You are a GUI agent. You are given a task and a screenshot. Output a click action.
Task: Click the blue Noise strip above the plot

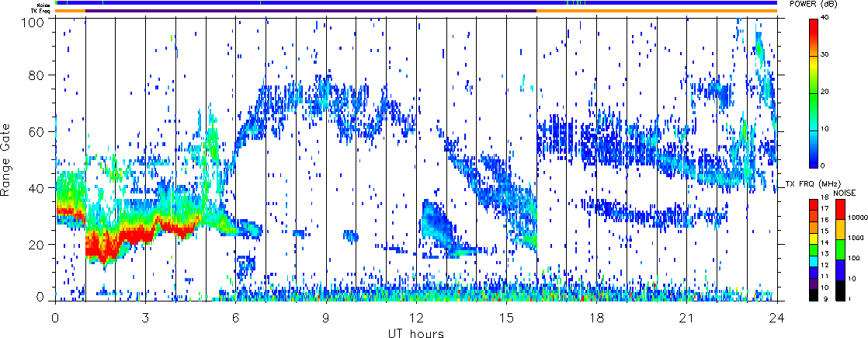click(x=416, y=3)
